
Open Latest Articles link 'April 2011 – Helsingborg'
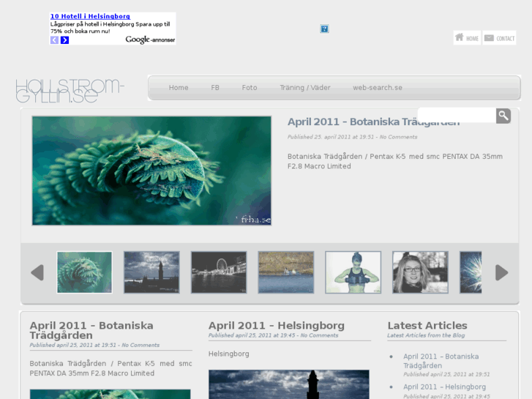(444, 387)
